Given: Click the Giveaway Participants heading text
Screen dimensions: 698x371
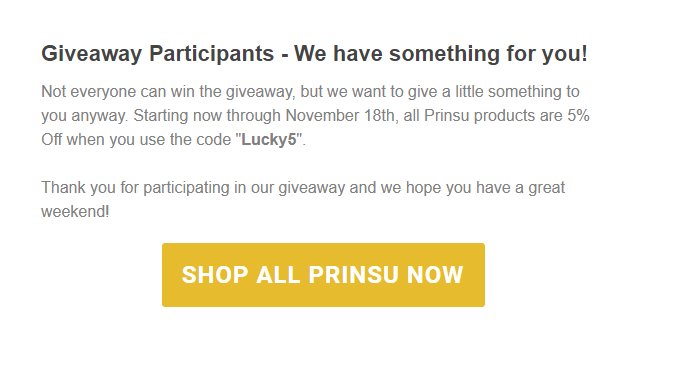Looking at the screenshot, I should click(158, 54).
